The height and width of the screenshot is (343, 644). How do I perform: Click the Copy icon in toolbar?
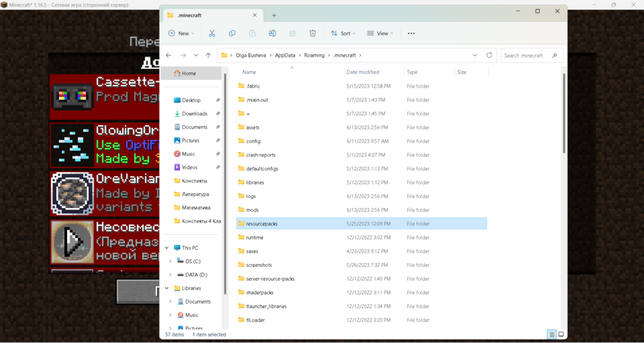[232, 34]
